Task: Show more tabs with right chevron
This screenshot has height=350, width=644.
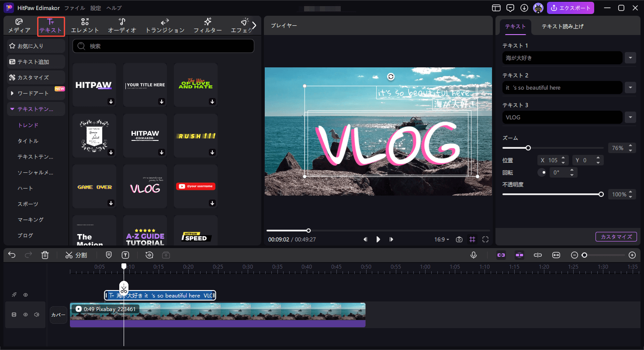Action: pos(254,25)
